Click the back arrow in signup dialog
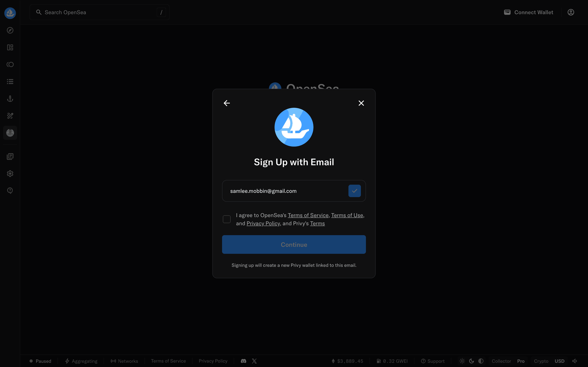Screen dimensions: 588x367 227,103
